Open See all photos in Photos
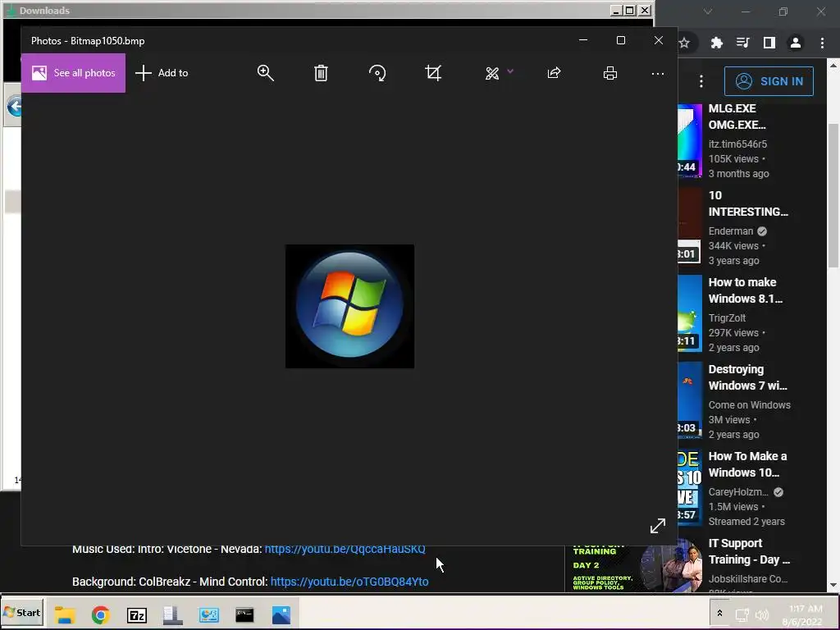The height and width of the screenshot is (630, 840). [x=73, y=73]
